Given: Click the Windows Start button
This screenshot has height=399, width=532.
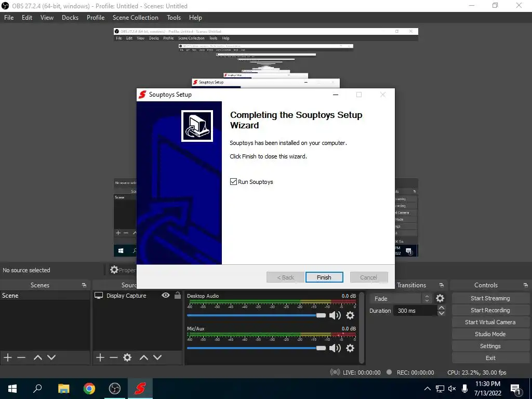Looking at the screenshot, I should click(x=12, y=389).
